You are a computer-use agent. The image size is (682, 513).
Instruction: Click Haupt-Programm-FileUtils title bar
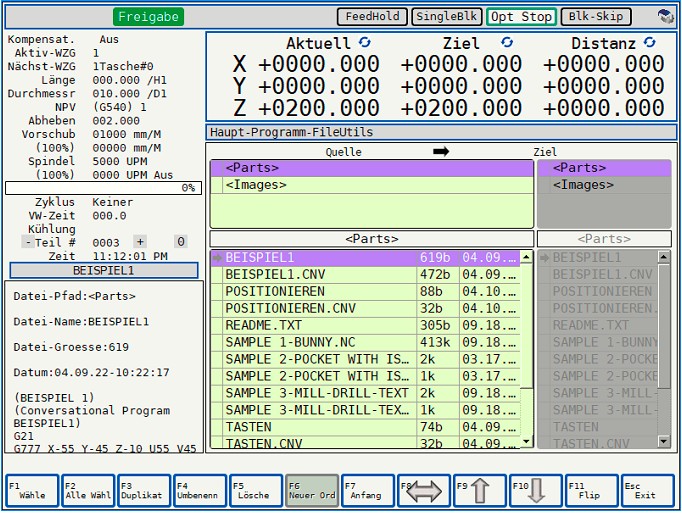(x=441, y=132)
